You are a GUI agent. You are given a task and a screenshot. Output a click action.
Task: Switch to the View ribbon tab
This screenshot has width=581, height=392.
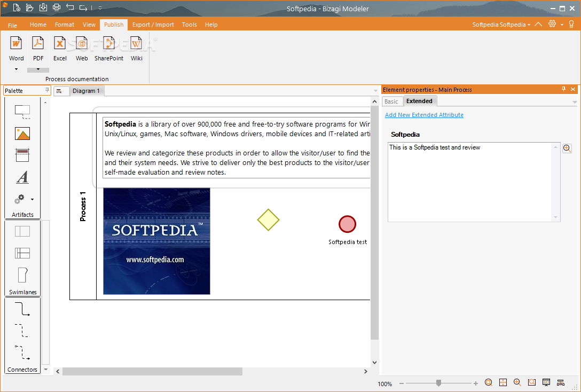click(89, 25)
